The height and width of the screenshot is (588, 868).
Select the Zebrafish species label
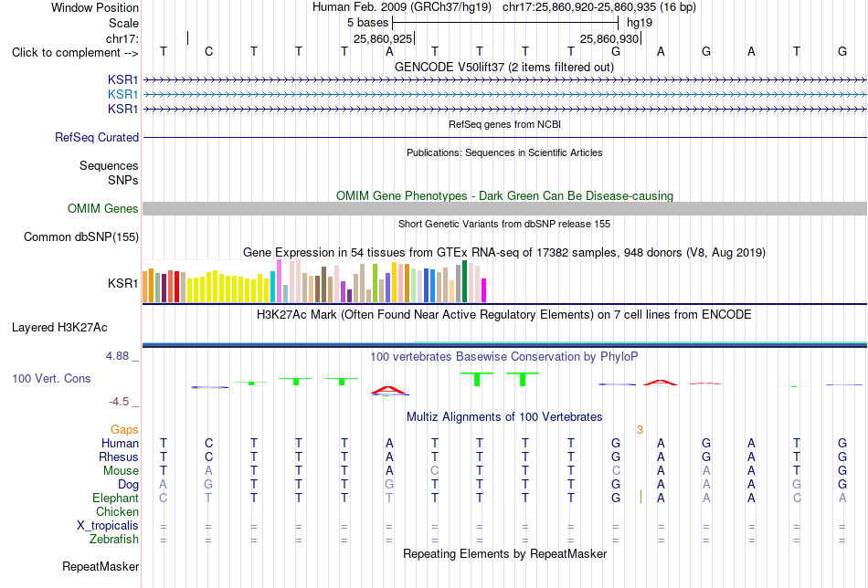114,539
